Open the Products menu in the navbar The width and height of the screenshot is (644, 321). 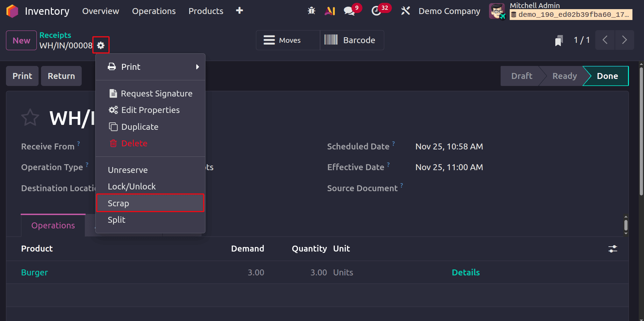pos(205,11)
